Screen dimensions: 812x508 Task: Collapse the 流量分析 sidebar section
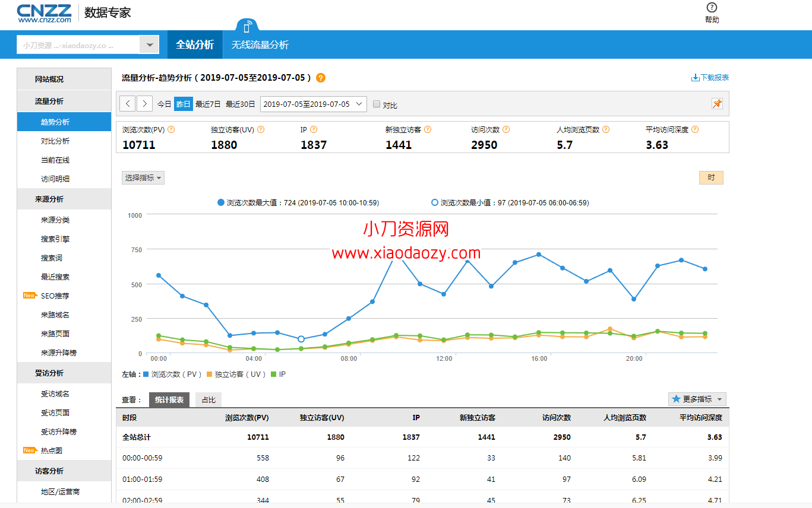click(x=64, y=101)
